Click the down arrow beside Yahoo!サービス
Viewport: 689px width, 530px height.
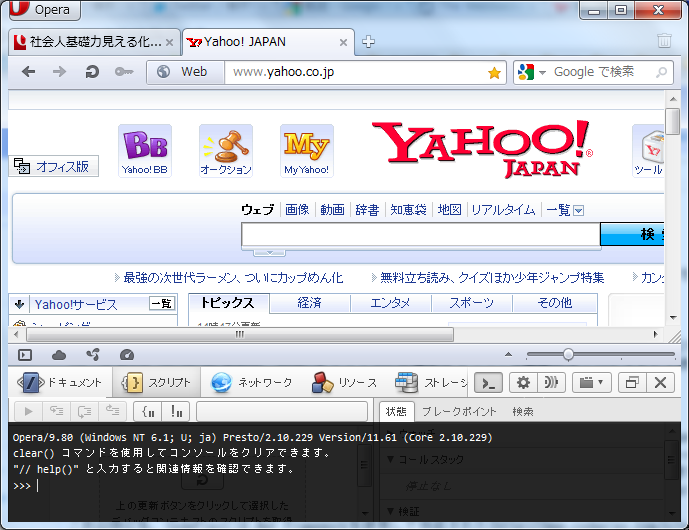click(19, 304)
